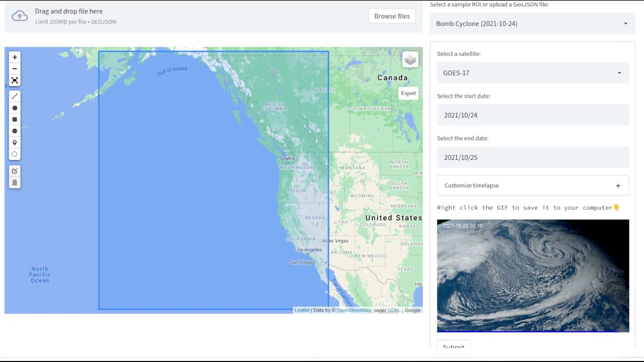Click the Gulf of Alaska label
This screenshot has width=644, height=362.
(x=172, y=71)
